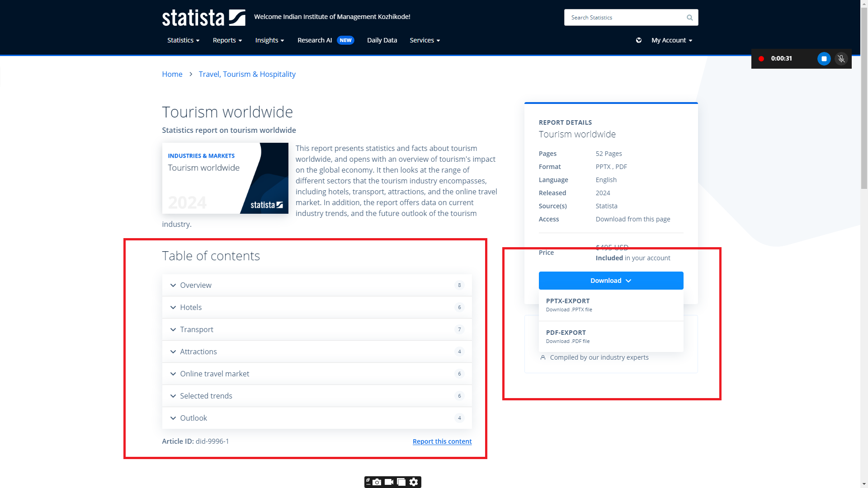Open the My Account menu

[672, 40]
